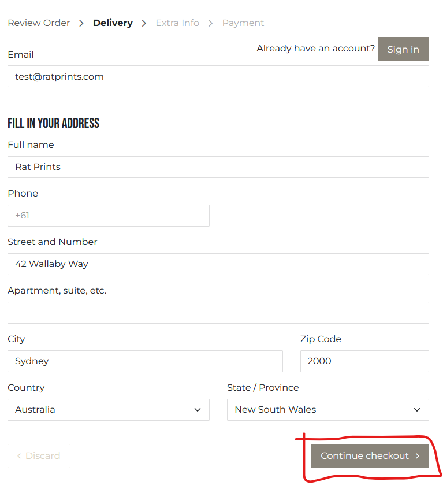
Task: Edit the Zip Code field
Action: point(364,361)
